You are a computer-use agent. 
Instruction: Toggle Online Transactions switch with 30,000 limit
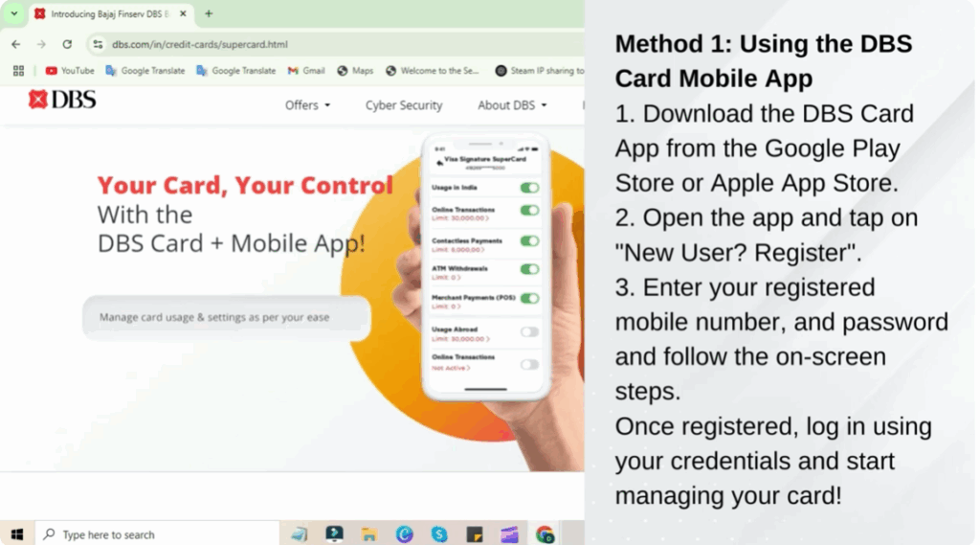pos(529,211)
